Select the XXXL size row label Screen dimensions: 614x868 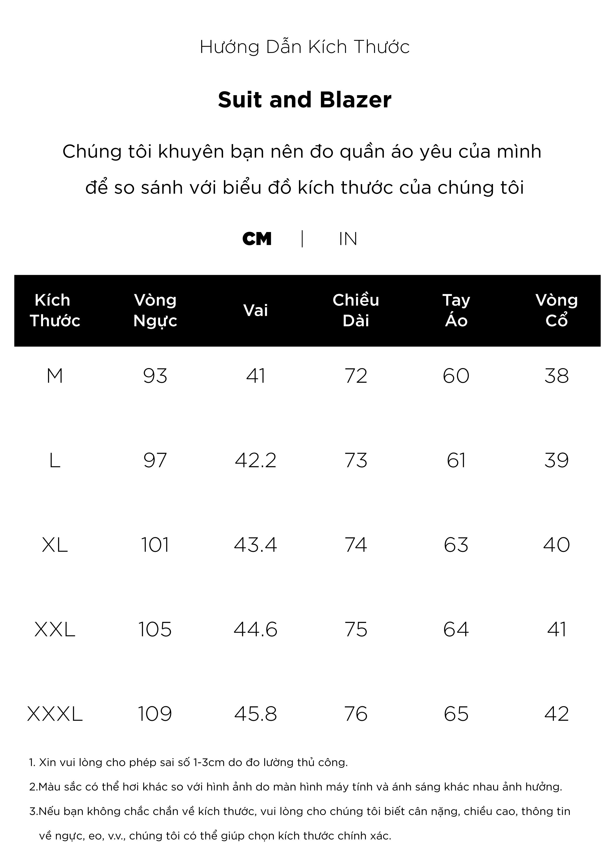click(x=55, y=714)
